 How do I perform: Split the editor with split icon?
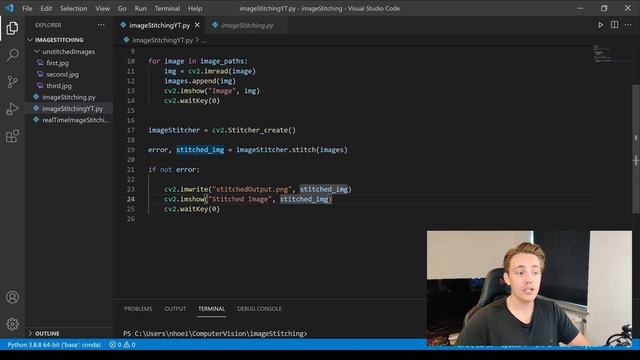tap(614, 25)
